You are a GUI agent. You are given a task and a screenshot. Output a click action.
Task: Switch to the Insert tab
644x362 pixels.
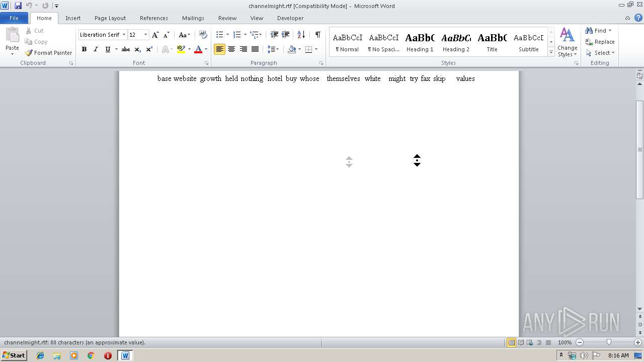[73, 18]
